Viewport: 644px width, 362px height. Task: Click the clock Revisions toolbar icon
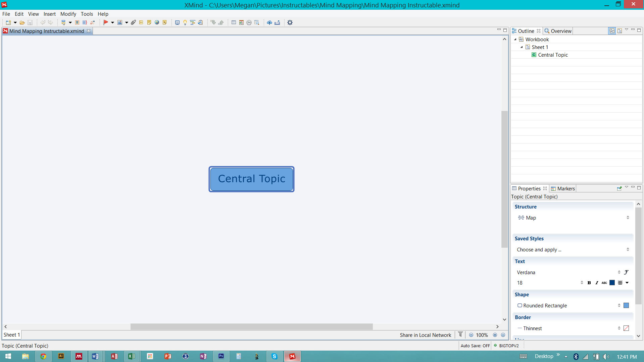(x=249, y=22)
